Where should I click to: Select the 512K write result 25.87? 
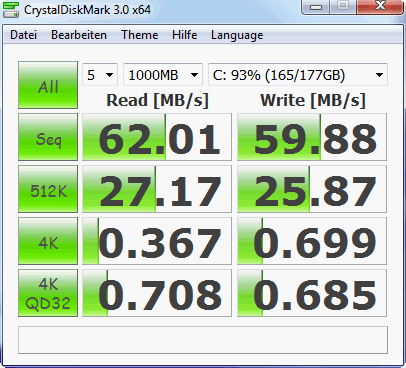(x=312, y=189)
